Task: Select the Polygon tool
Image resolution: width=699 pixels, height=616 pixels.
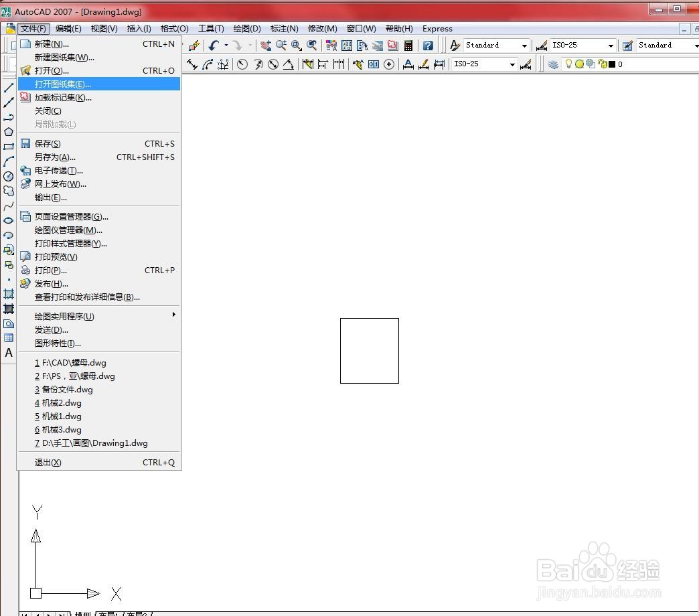Action: click(x=9, y=132)
